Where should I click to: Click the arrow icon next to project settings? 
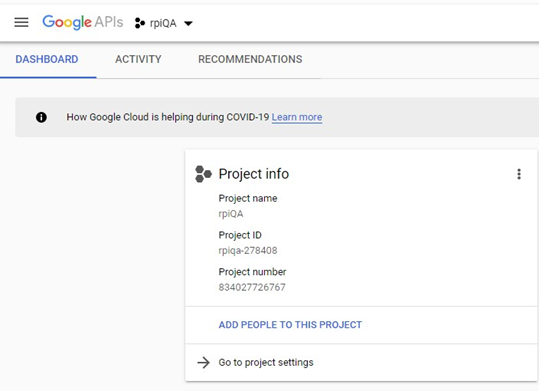coord(204,362)
